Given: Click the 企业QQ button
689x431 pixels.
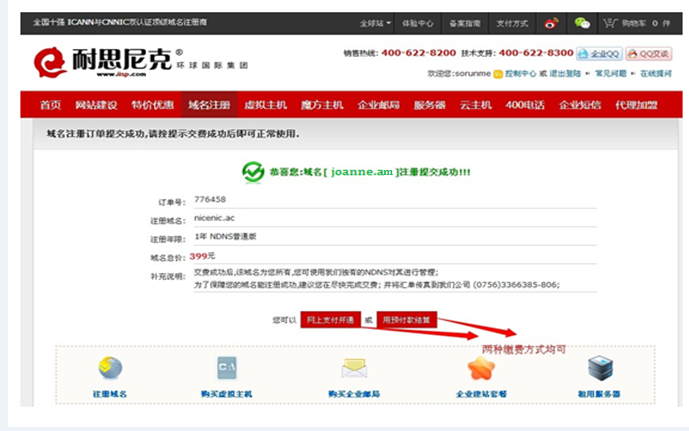Looking at the screenshot, I should point(598,53).
